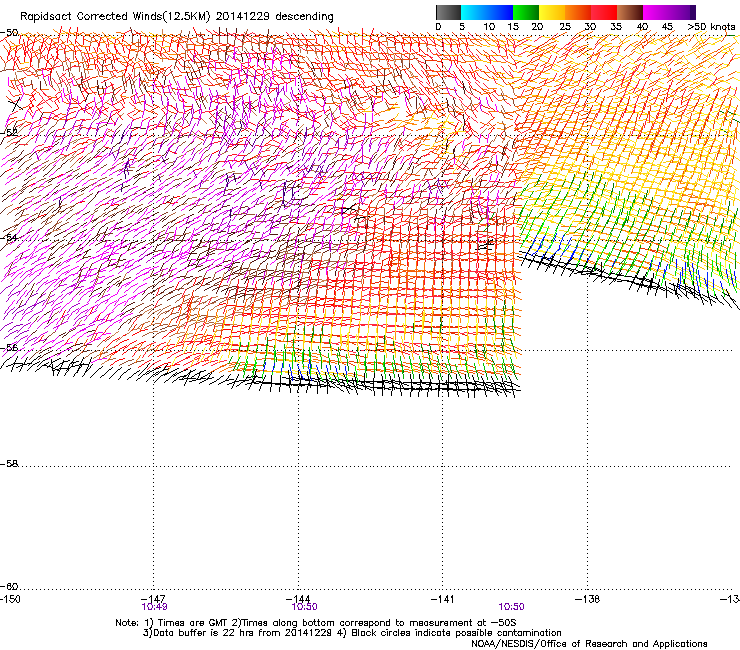Click the blue 10-15 knots legend swatch

click(500, 12)
